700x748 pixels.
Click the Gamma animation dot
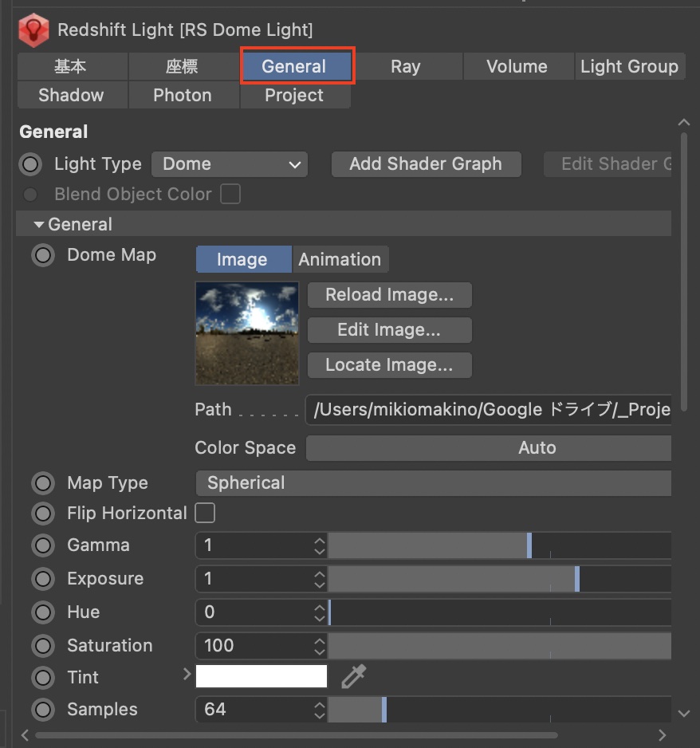(42, 545)
